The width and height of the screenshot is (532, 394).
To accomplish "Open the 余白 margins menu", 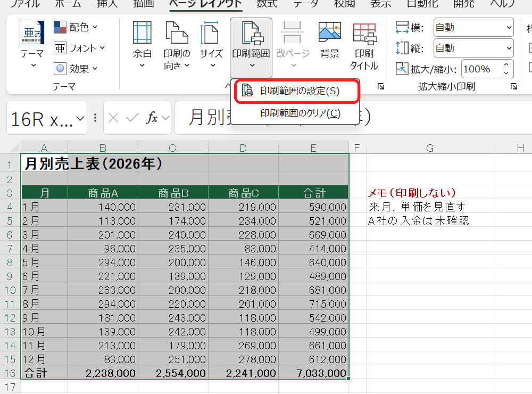I will (142, 45).
